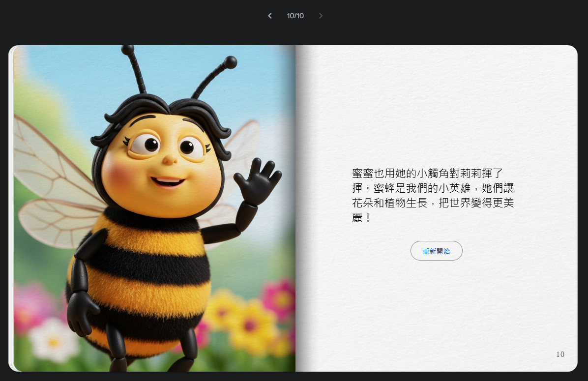Click the bee's smiling mouth
Image resolution: width=588 pixels, height=381 pixels.
pyautogui.click(x=168, y=182)
